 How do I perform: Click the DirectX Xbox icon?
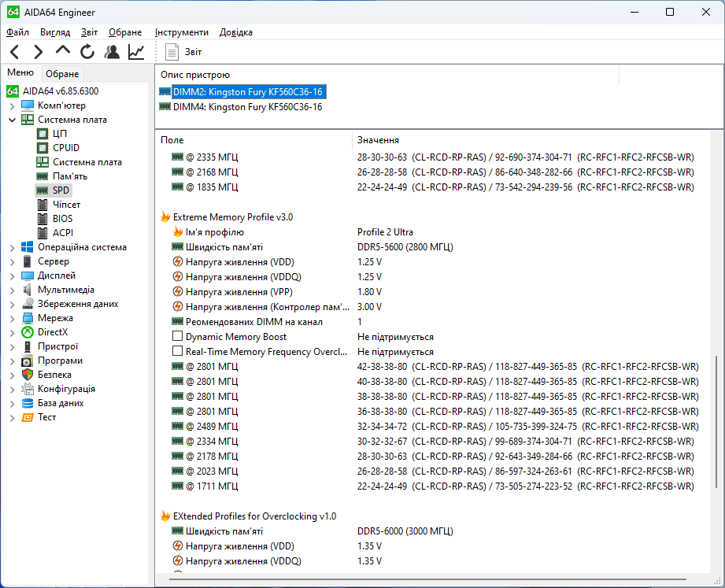[28, 332]
